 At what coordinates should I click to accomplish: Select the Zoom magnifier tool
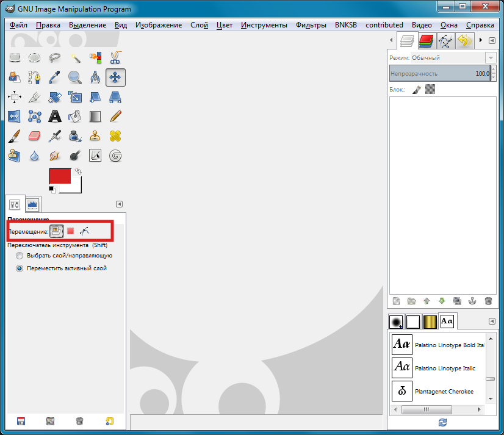tap(75, 77)
